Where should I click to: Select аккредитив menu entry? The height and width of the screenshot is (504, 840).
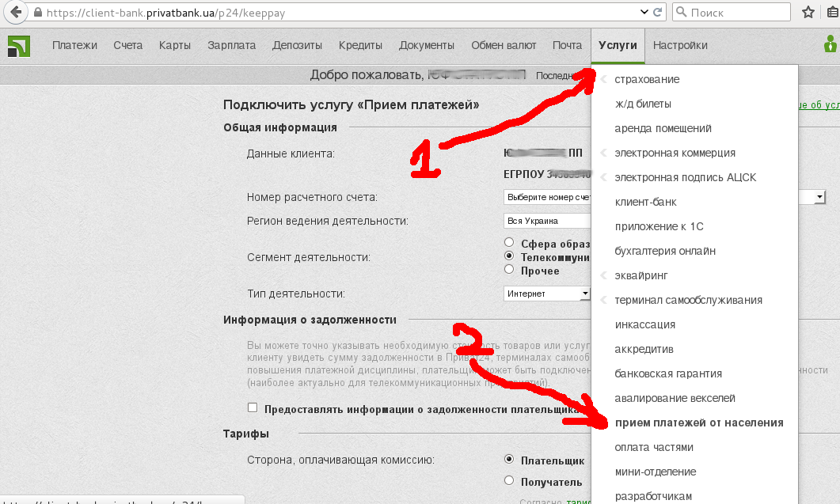pyautogui.click(x=644, y=349)
